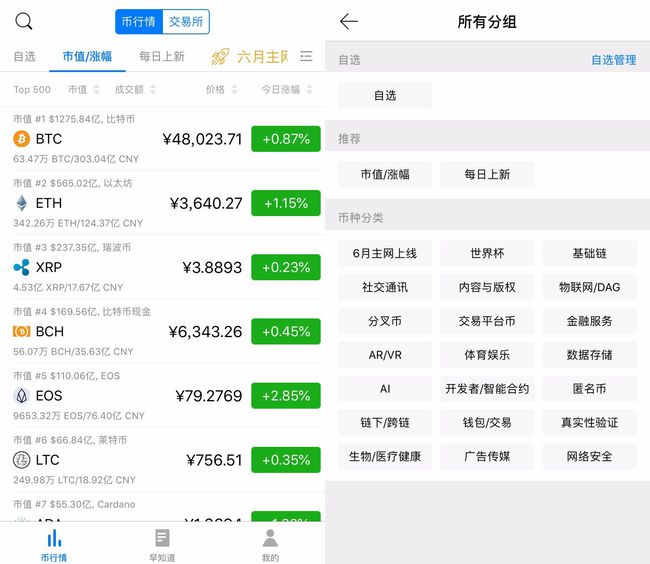Screen dimensions: 650x564
Task: Tap EOS price ¥79.2769
Action: (209, 396)
